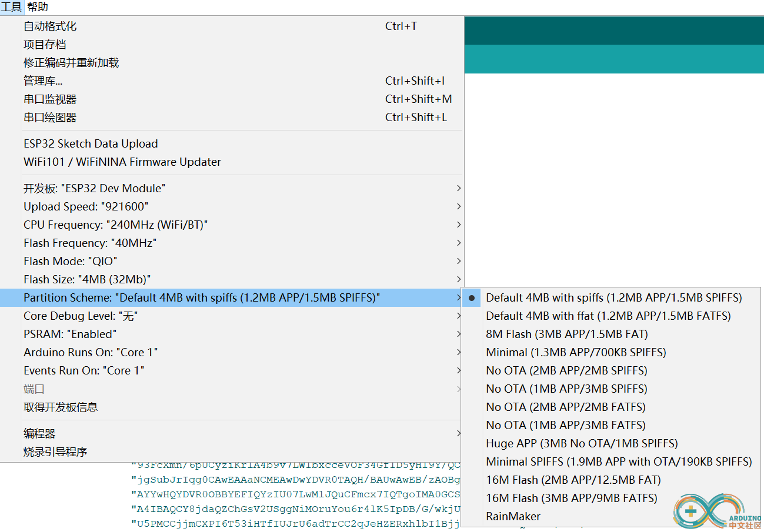This screenshot has width=764, height=532.
Task: Select 8M Flash (3MB APP/1.5MB FAT)
Action: tap(611, 334)
